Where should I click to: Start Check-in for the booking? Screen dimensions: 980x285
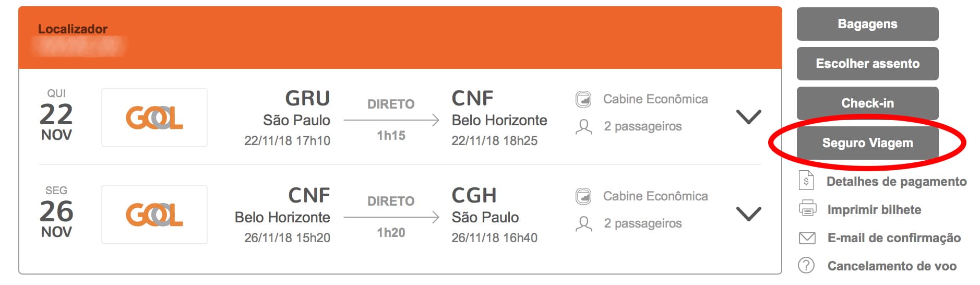[x=867, y=103]
